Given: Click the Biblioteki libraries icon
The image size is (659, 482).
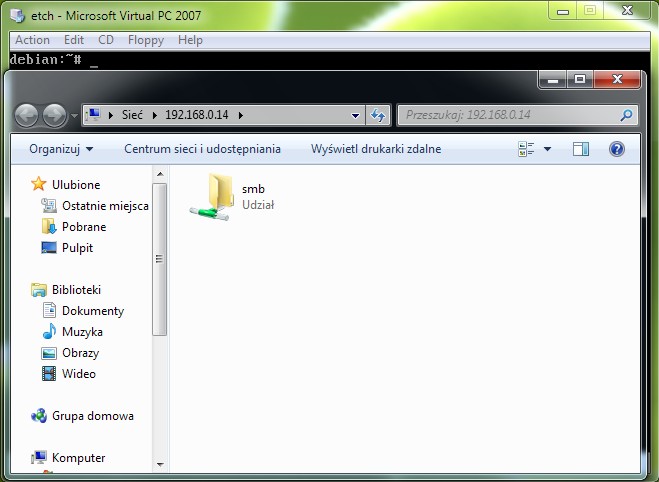Looking at the screenshot, I should (x=39, y=290).
